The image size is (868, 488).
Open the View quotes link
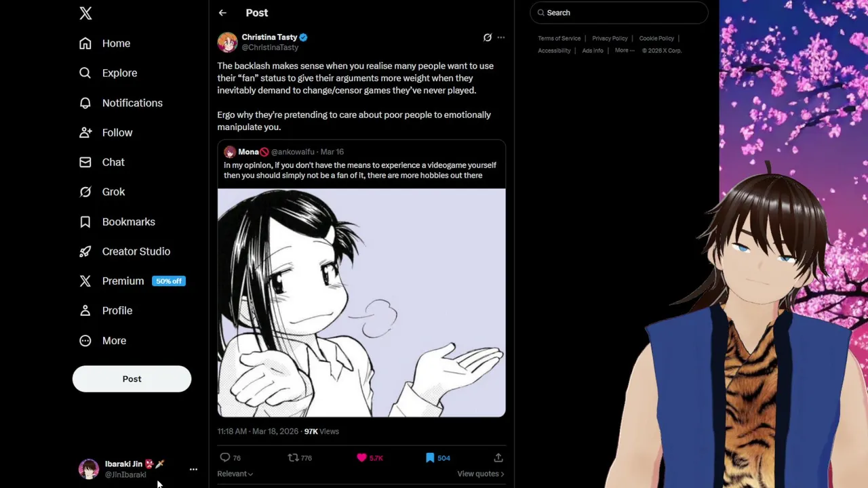(480, 474)
